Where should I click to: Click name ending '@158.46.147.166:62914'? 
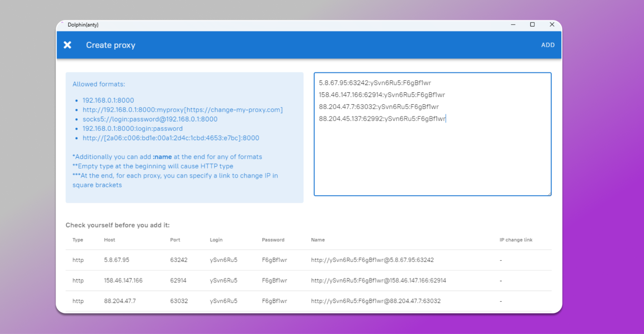tap(379, 281)
